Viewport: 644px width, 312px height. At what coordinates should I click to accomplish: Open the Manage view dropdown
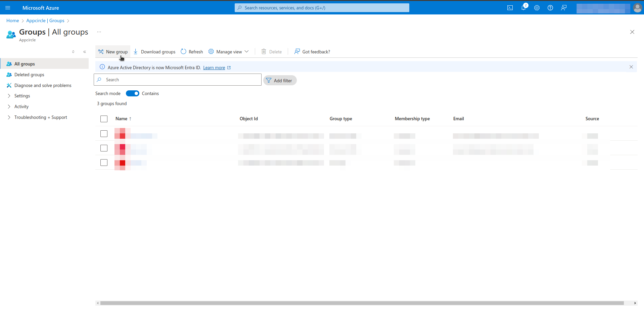coord(229,52)
